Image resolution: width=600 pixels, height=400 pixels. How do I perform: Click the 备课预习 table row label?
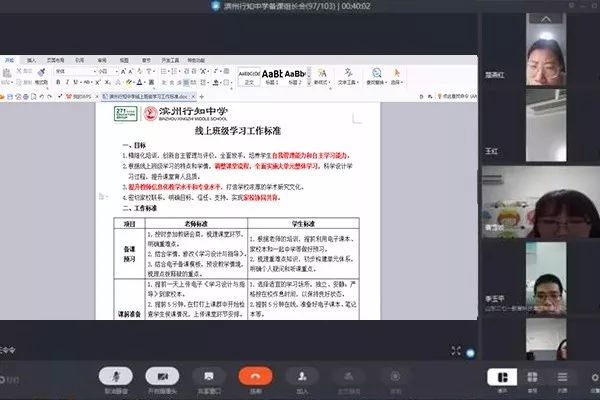[x=129, y=254]
